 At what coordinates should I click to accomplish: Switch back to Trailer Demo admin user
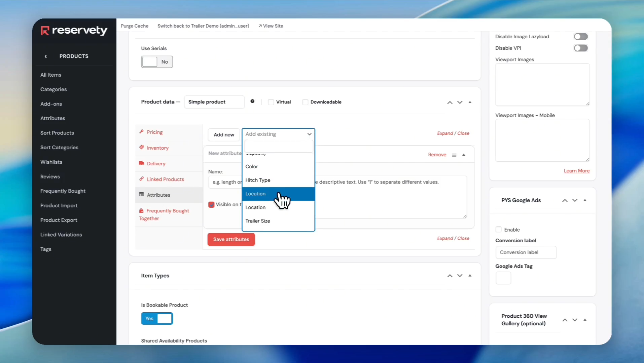[x=203, y=26]
